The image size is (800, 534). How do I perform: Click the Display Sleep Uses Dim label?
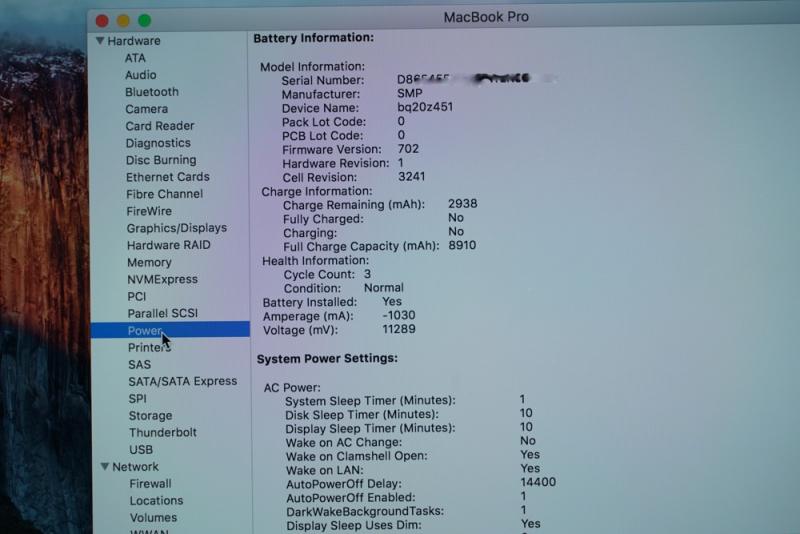pyautogui.click(x=354, y=525)
